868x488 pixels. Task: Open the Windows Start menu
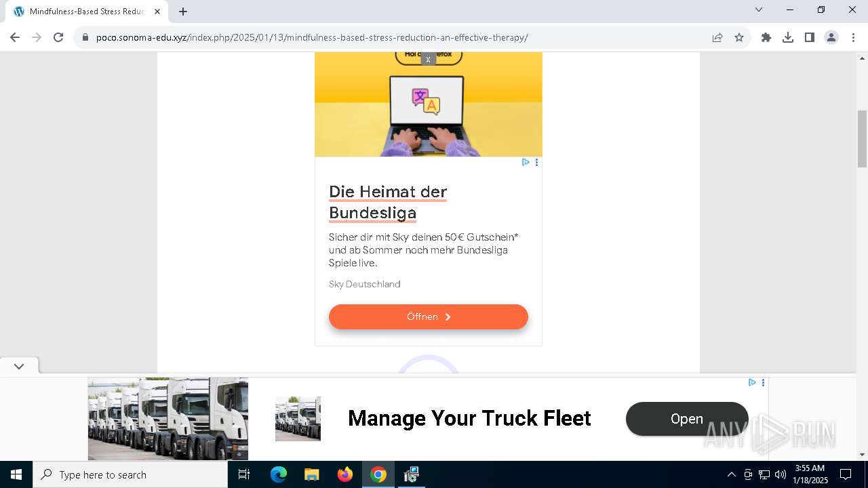16,474
